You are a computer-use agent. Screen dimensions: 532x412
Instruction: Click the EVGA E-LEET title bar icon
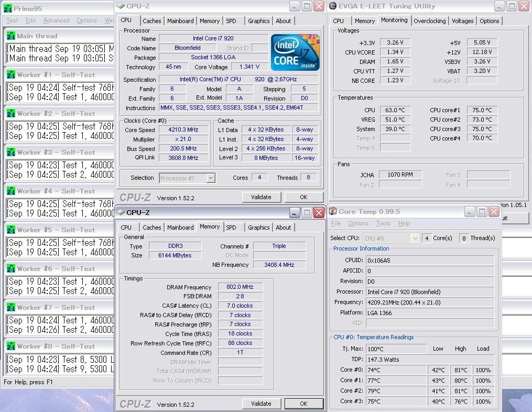332,6
